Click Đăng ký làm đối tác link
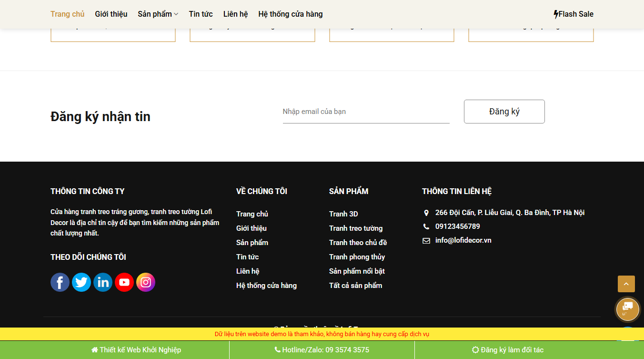The width and height of the screenshot is (644, 359). click(x=508, y=350)
